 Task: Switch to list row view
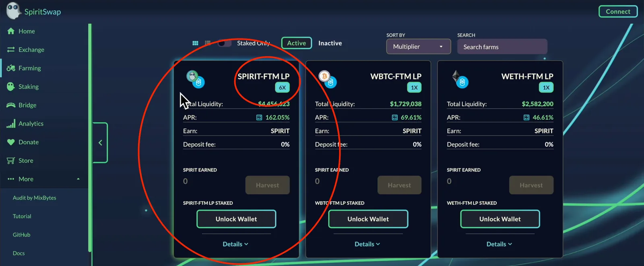(208, 43)
